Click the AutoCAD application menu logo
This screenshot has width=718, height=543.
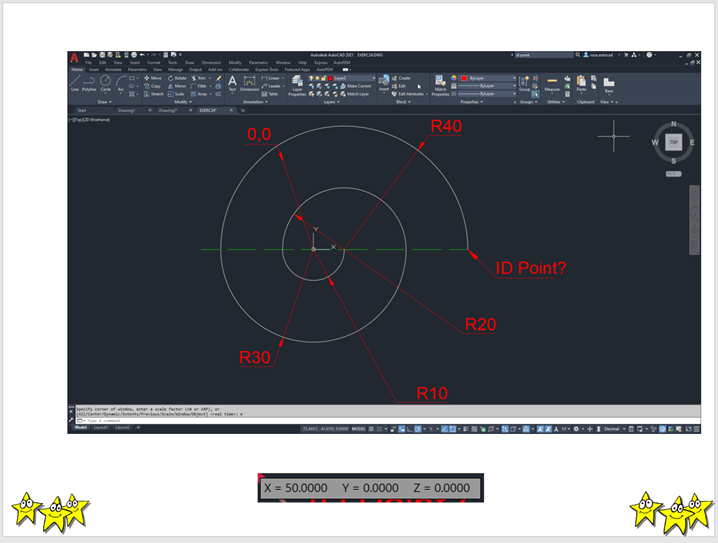point(74,58)
